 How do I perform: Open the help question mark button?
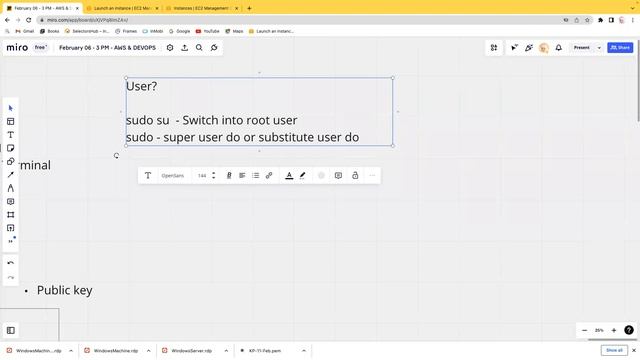(x=629, y=330)
